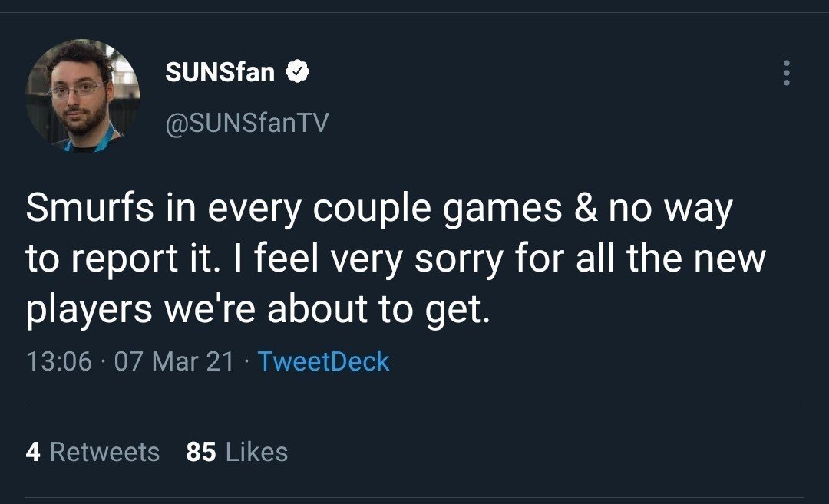Screen dimensions: 829x504
Task: Click the number 85 beside Likes
Action: click(200, 452)
